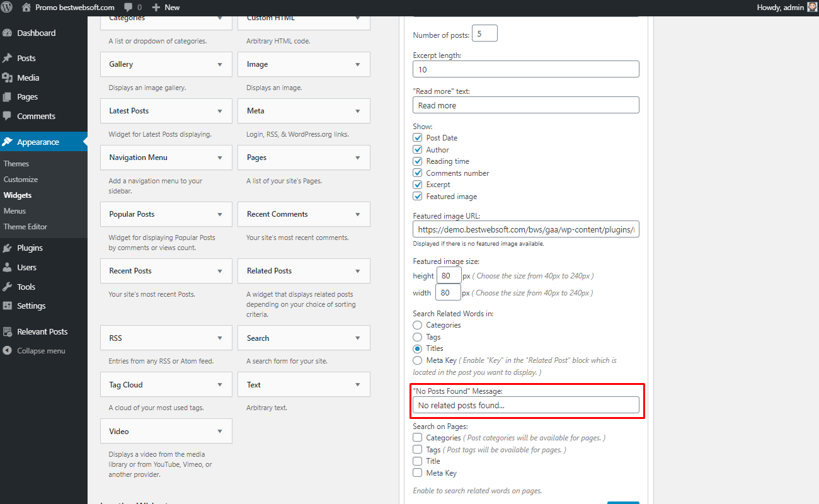819x504 pixels.
Task: Click the Tools wrench icon
Action: [8, 287]
